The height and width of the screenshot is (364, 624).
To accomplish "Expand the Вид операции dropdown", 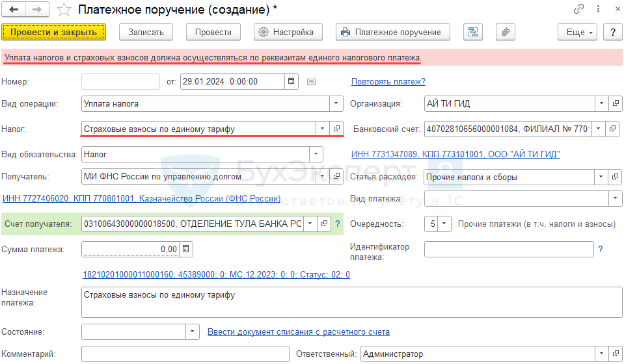I will point(336,103).
